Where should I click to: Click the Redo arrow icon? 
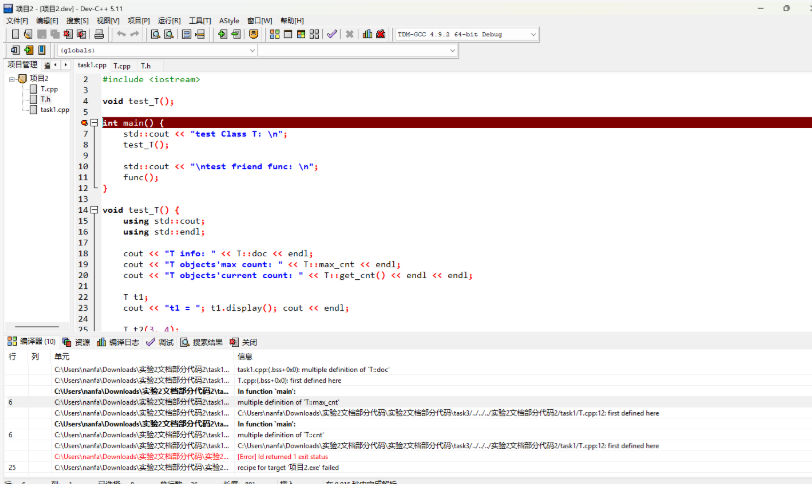pyautogui.click(x=135, y=34)
